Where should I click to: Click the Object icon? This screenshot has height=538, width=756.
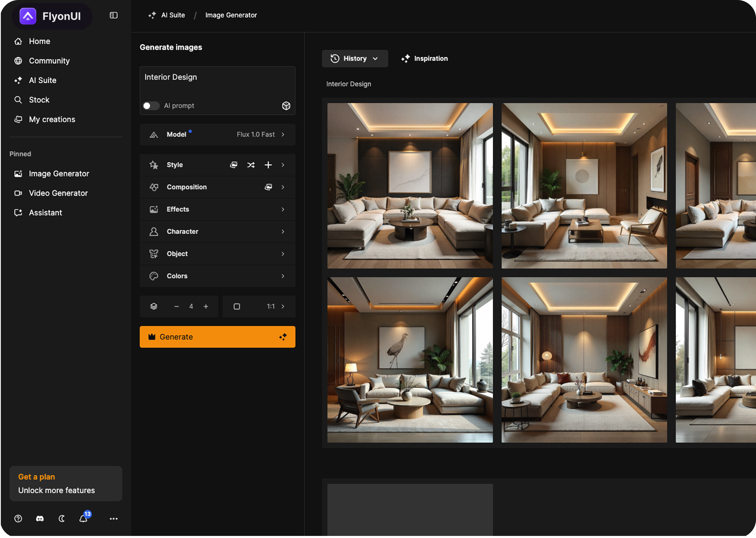(153, 254)
